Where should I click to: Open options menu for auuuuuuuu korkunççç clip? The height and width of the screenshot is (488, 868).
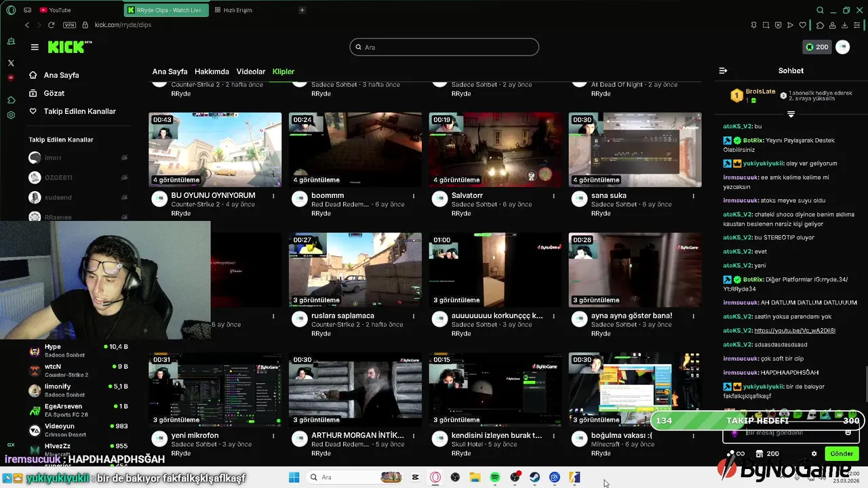point(553,316)
